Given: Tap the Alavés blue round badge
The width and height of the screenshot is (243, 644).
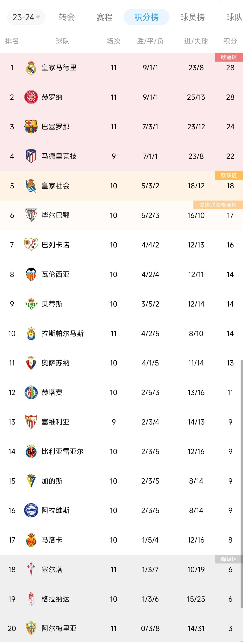Looking at the screenshot, I should pyautogui.click(x=31, y=510).
